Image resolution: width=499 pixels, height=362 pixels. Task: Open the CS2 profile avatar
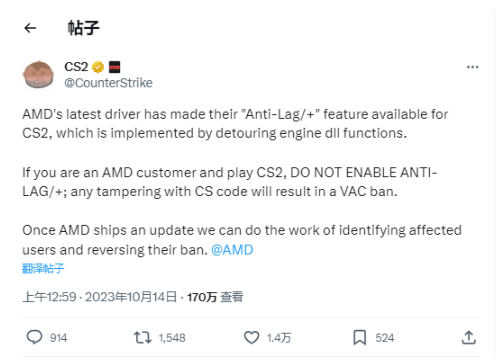38,75
